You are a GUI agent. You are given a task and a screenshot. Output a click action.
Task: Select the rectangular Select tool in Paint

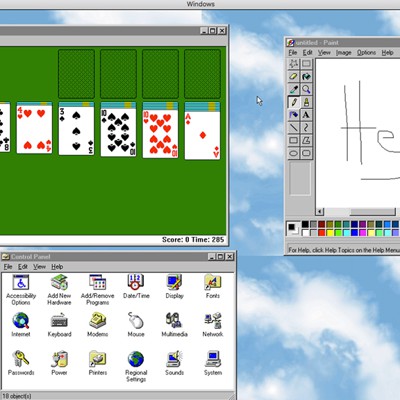[x=306, y=64]
